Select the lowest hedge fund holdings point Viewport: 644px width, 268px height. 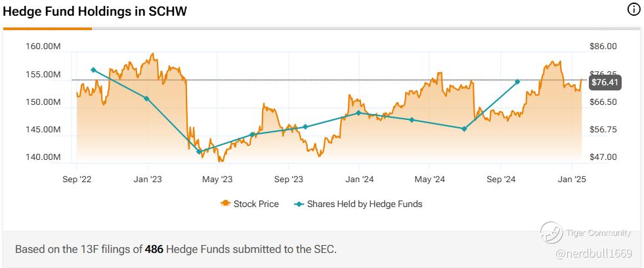[199, 151]
